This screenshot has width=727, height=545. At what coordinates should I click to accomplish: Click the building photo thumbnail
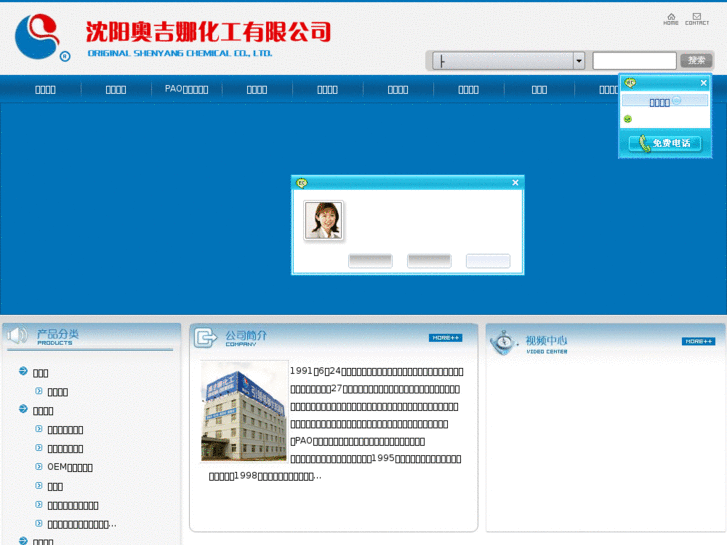click(244, 411)
